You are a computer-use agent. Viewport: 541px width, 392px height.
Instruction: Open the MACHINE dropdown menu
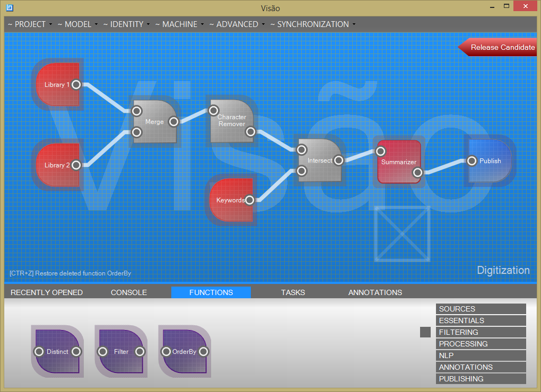coord(179,24)
